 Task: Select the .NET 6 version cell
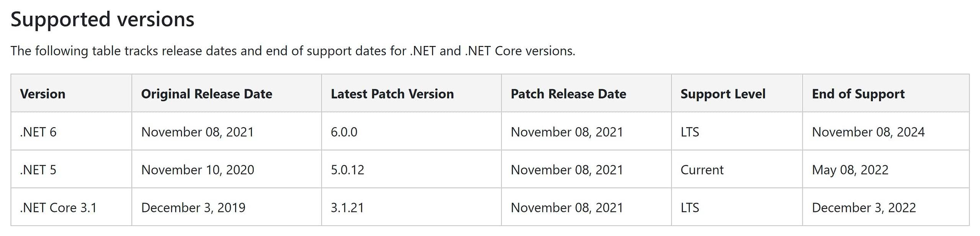[x=38, y=132]
